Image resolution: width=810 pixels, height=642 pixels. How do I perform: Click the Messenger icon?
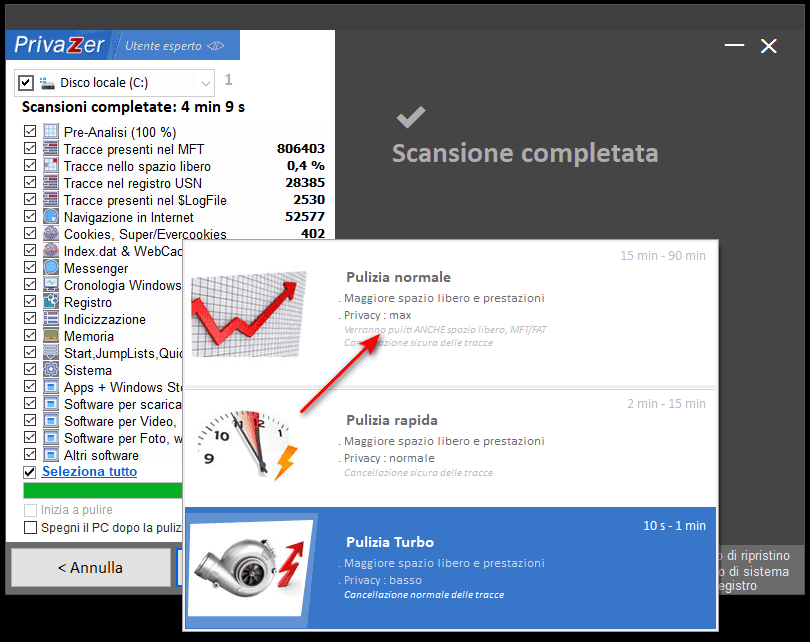[51, 268]
